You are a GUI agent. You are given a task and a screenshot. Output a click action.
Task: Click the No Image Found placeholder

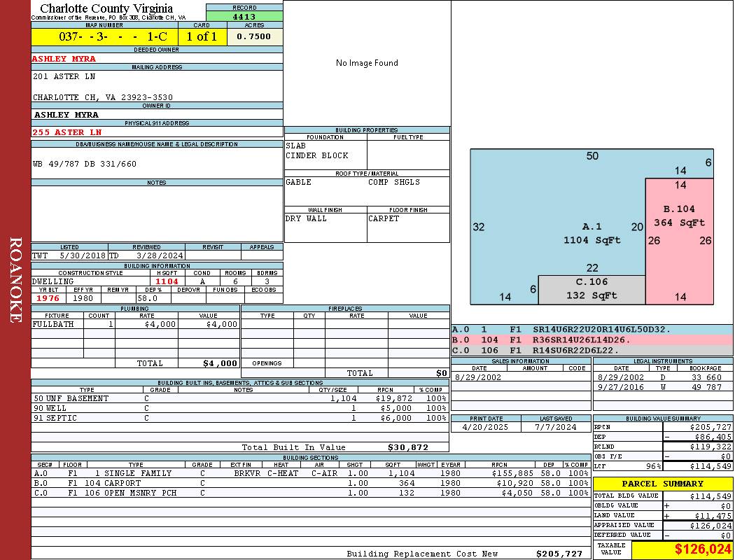[x=367, y=63]
